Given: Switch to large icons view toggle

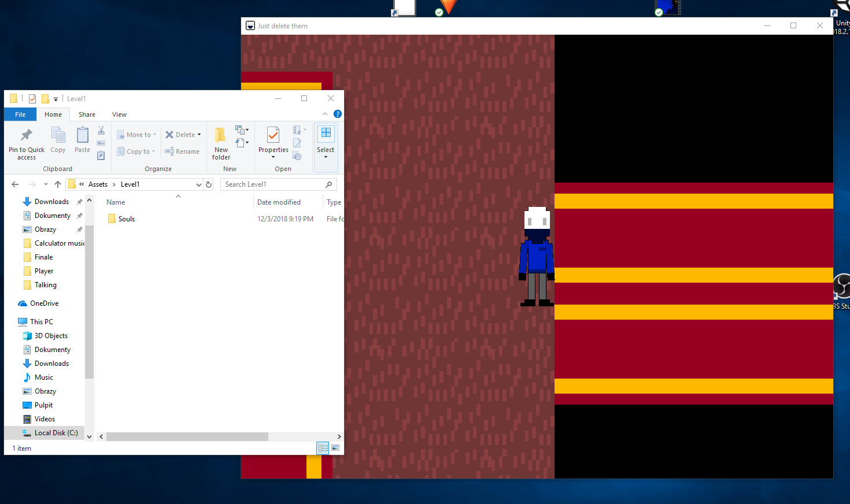Looking at the screenshot, I should click(335, 448).
